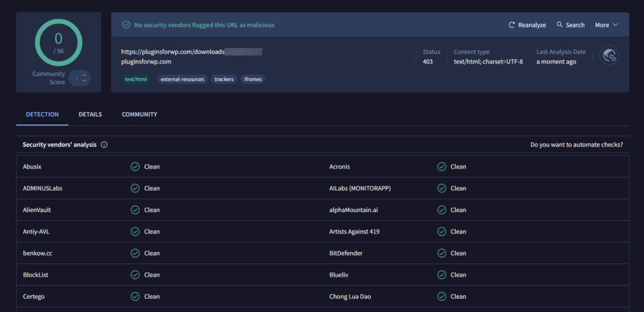The height and width of the screenshot is (312, 644).
Task: Click the AlienVault clean check icon
Action: click(135, 209)
